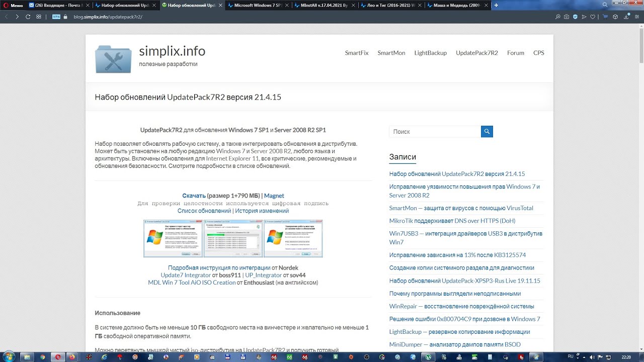Open the Opera Menu button

tap(13, 5)
